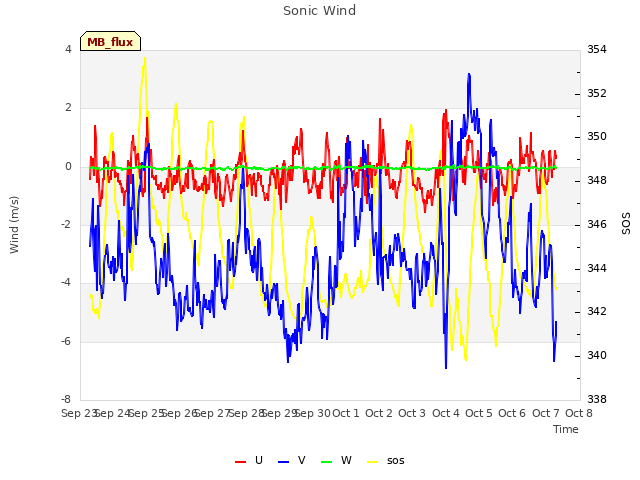Click the blue V peak near Oct 5
Screen dimensions: 640x480
pos(469,75)
